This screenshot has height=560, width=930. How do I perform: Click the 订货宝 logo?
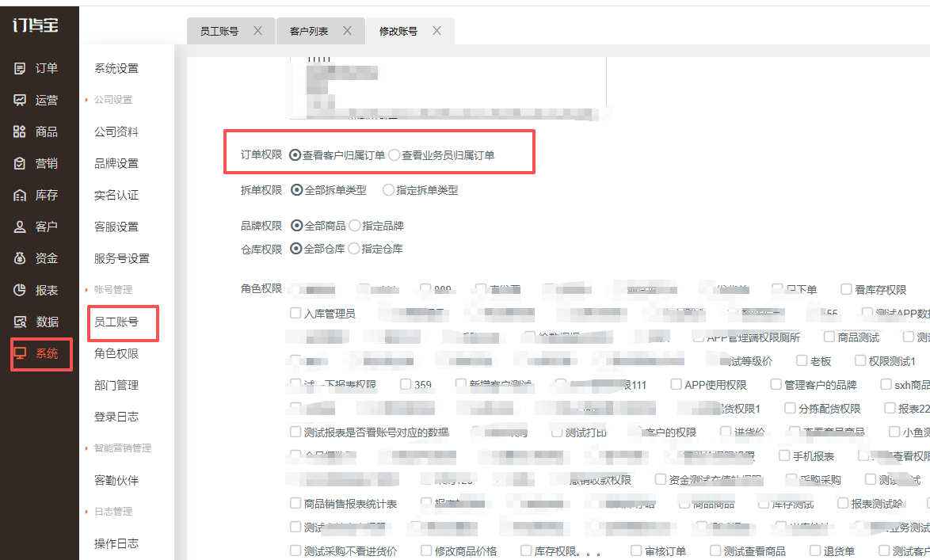coord(35,25)
